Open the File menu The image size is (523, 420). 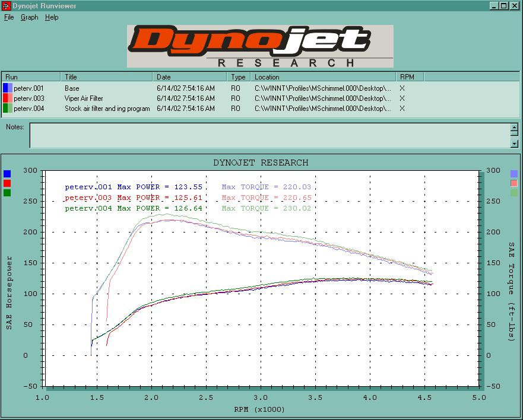pos(9,17)
